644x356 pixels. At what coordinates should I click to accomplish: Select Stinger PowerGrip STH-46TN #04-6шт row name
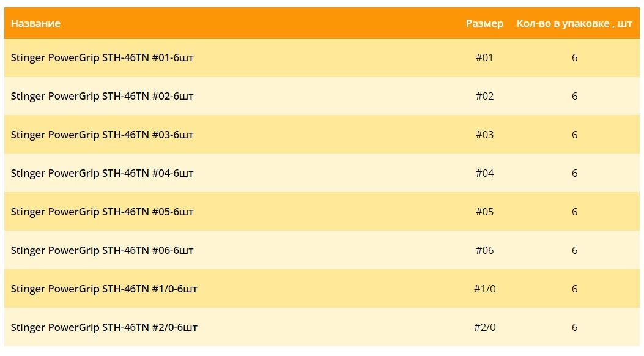click(102, 173)
